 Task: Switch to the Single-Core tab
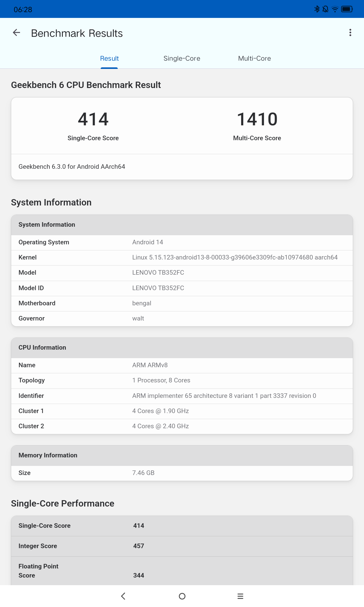pos(182,59)
